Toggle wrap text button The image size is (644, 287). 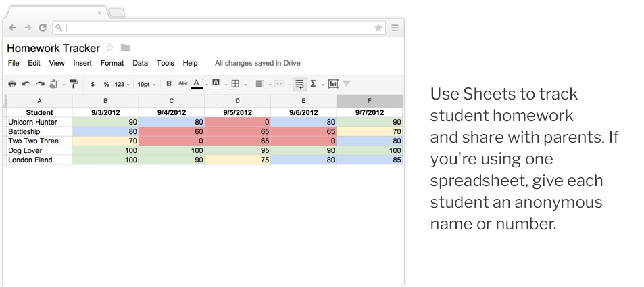pos(299,84)
